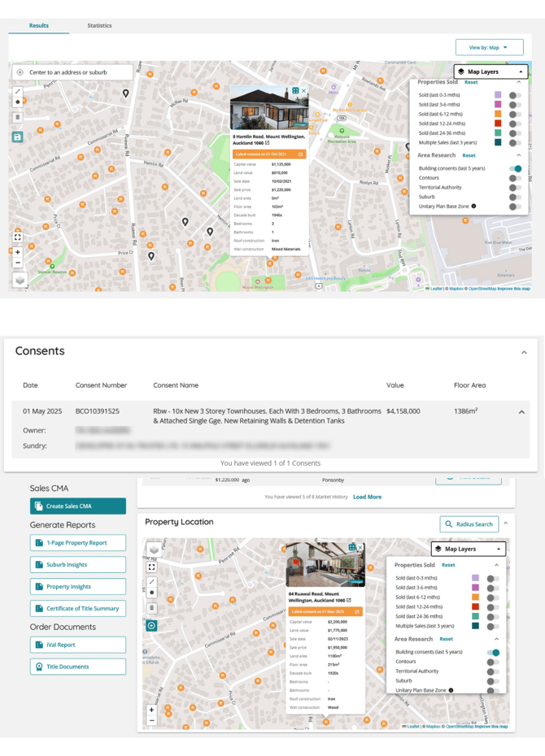Switch to the Statistics tab
This screenshot has width=545, height=756.
point(99,26)
